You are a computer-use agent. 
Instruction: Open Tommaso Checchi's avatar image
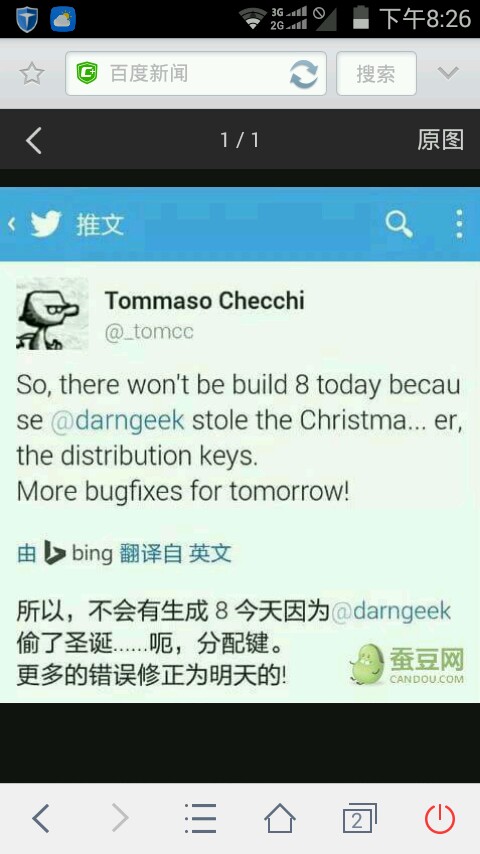[x=52, y=314]
